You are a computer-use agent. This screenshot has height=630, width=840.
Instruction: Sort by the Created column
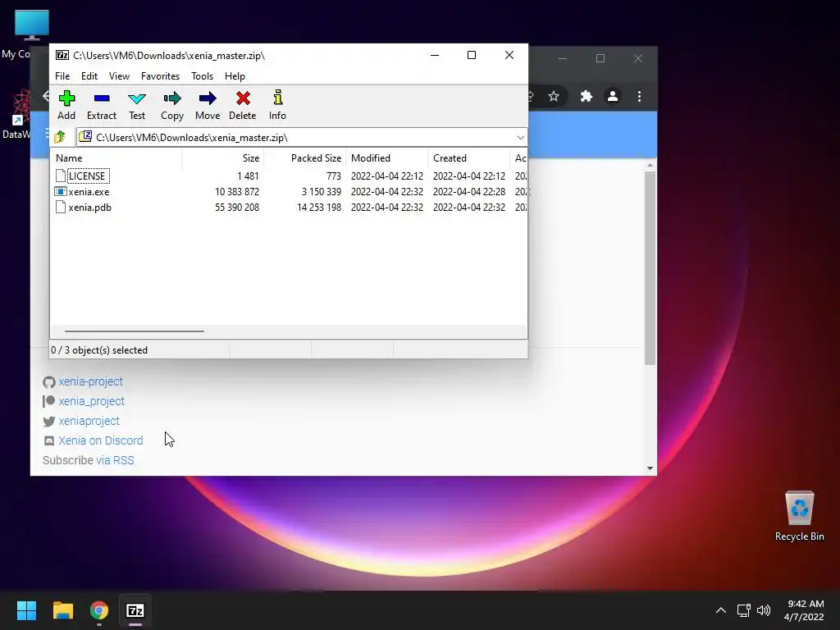[468, 158]
